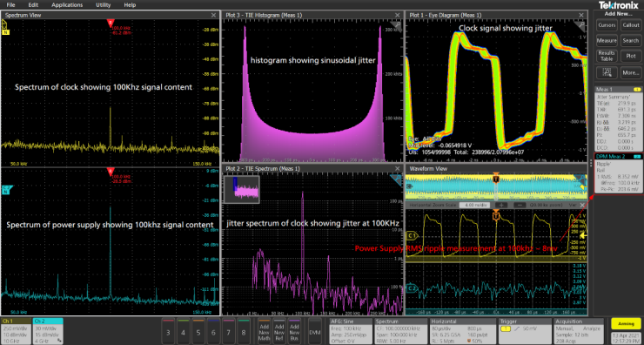
Task: Turn on channel 8
Action: coord(244,331)
